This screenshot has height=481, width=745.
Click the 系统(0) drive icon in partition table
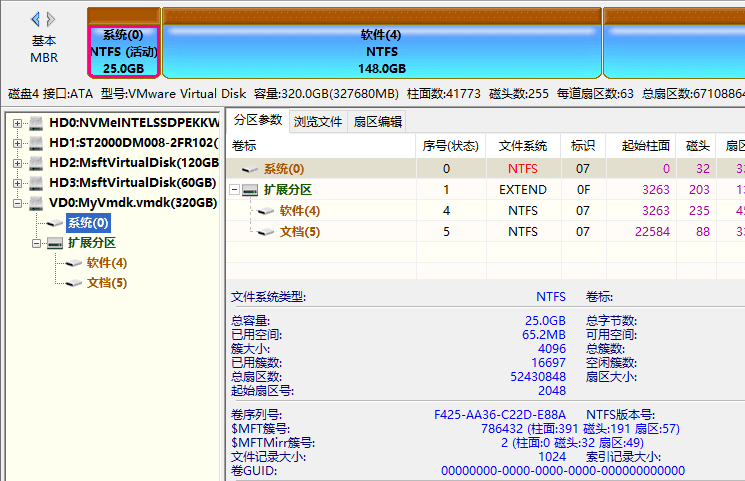250,170
